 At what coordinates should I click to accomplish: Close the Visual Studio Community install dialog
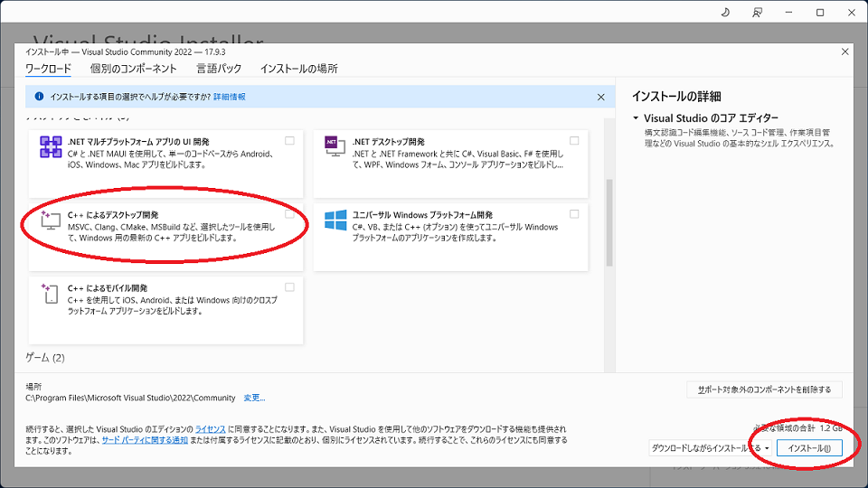(844, 52)
